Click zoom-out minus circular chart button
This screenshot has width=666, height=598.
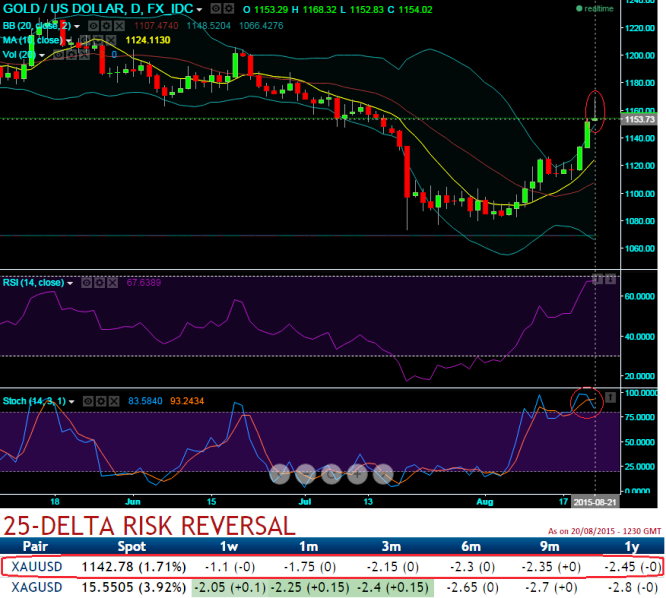pos(305,474)
